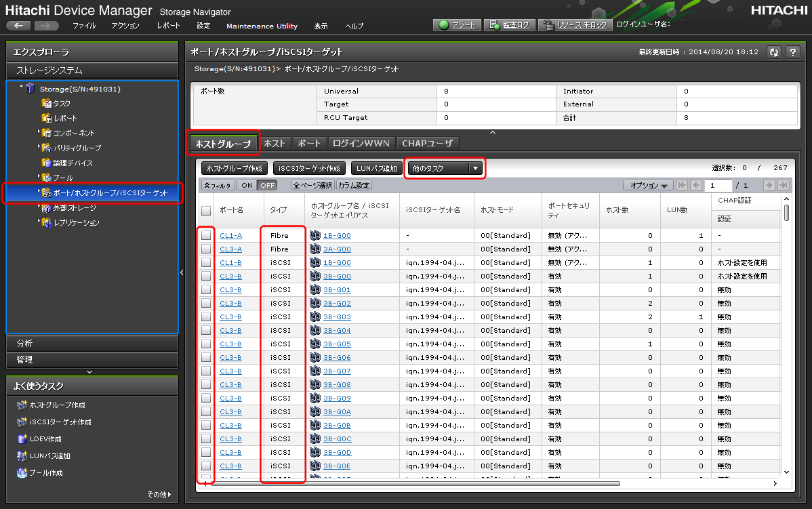Open the アクション menu
Screen dimensions: 812x509
(x=125, y=25)
